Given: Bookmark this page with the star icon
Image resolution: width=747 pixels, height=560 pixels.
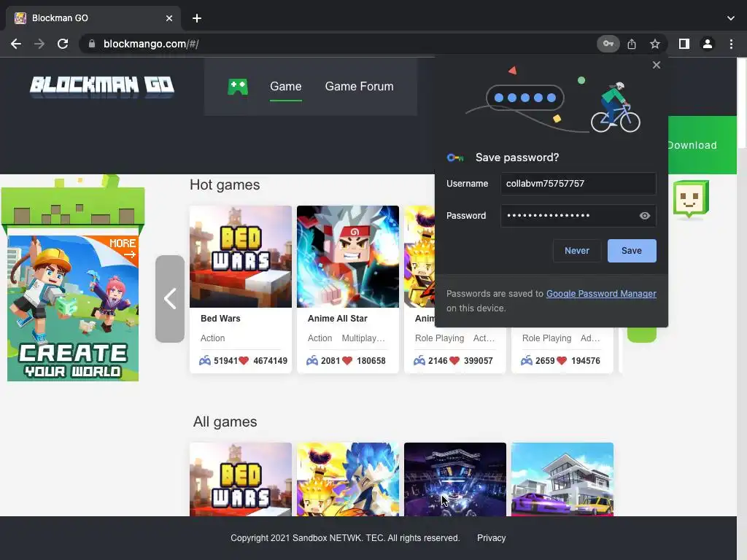Looking at the screenshot, I should (655, 44).
